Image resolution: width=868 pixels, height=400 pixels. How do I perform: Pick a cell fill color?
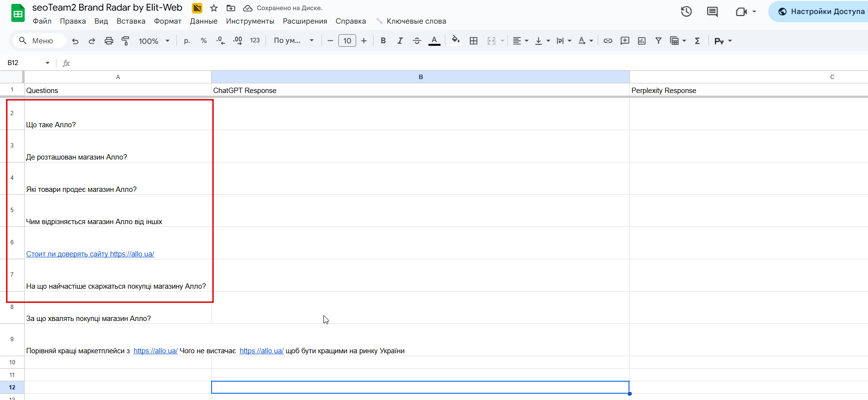455,41
